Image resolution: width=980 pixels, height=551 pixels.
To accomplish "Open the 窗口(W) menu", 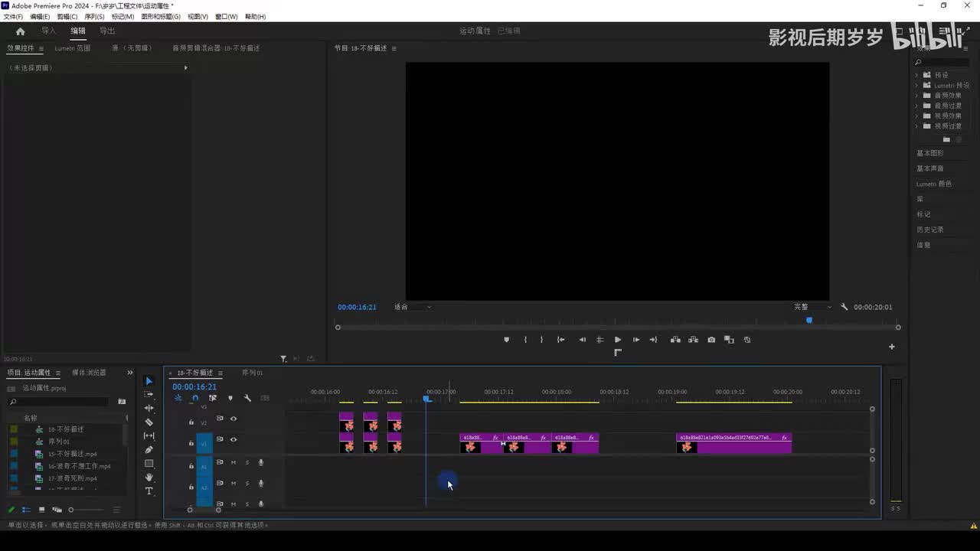I will [x=227, y=17].
